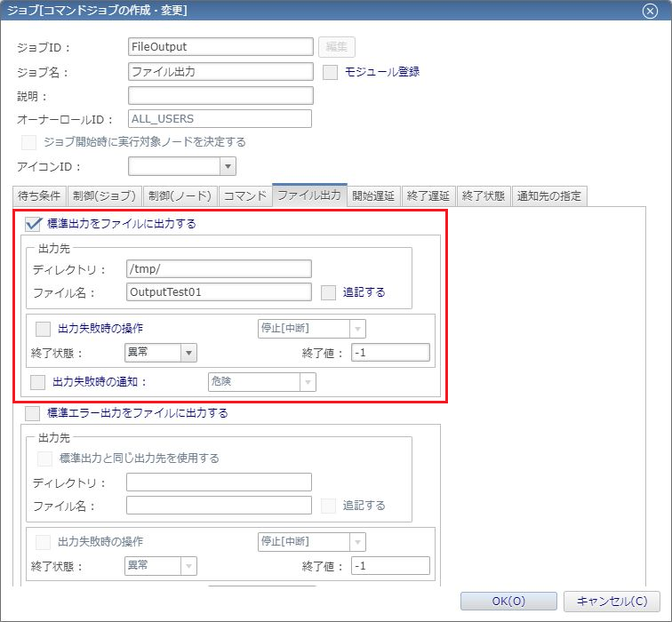Screen dimensions: 672x622
Task: Open 終了状態 異常 dropdown in standard error section
Action: tap(188, 566)
